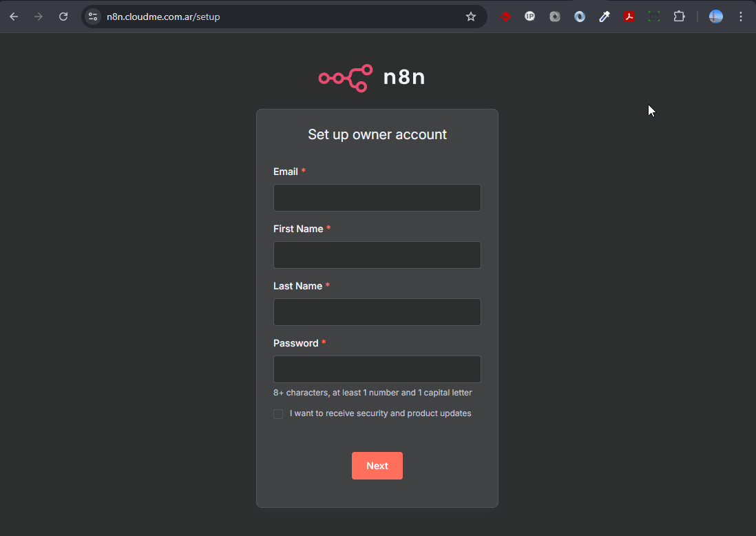The image size is (756, 536).
Task: Go back using browser back arrow
Action: pyautogui.click(x=14, y=17)
